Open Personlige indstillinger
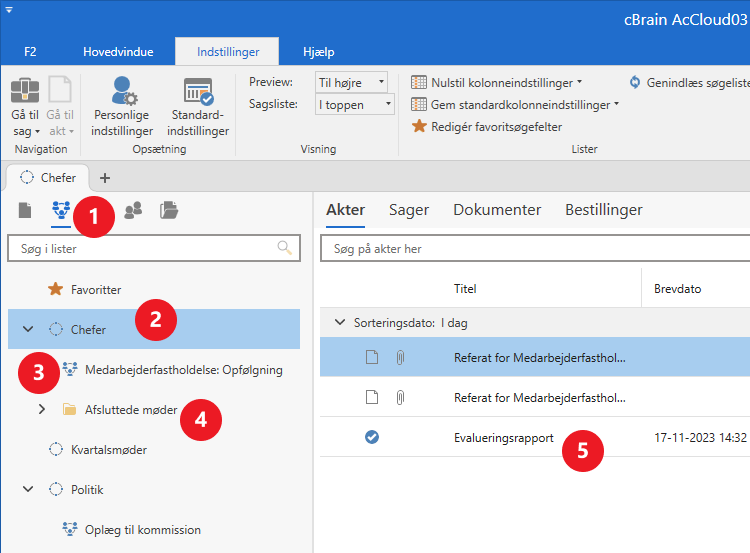This screenshot has width=750, height=553. click(122, 107)
